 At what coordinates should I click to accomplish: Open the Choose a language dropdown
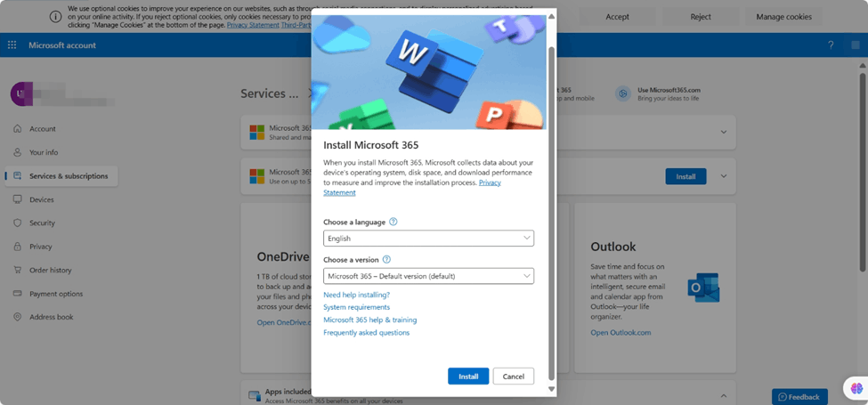pyautogui.click(x=428, y=239)
